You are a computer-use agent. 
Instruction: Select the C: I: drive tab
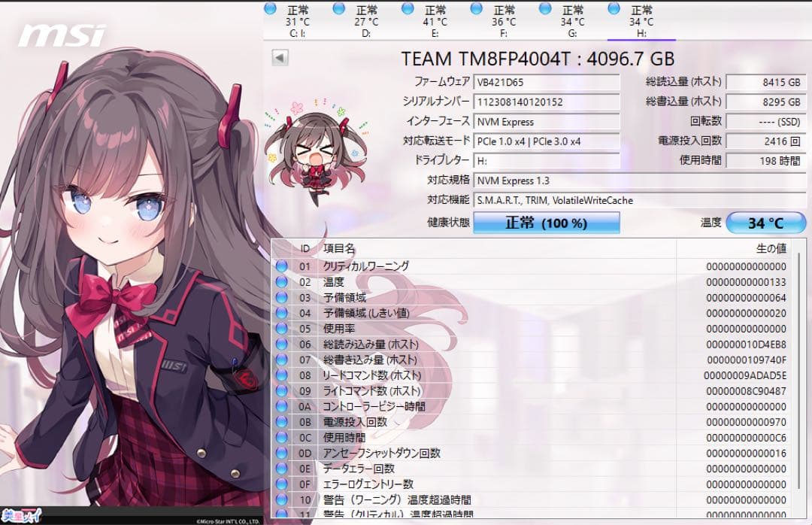[297, 21]
